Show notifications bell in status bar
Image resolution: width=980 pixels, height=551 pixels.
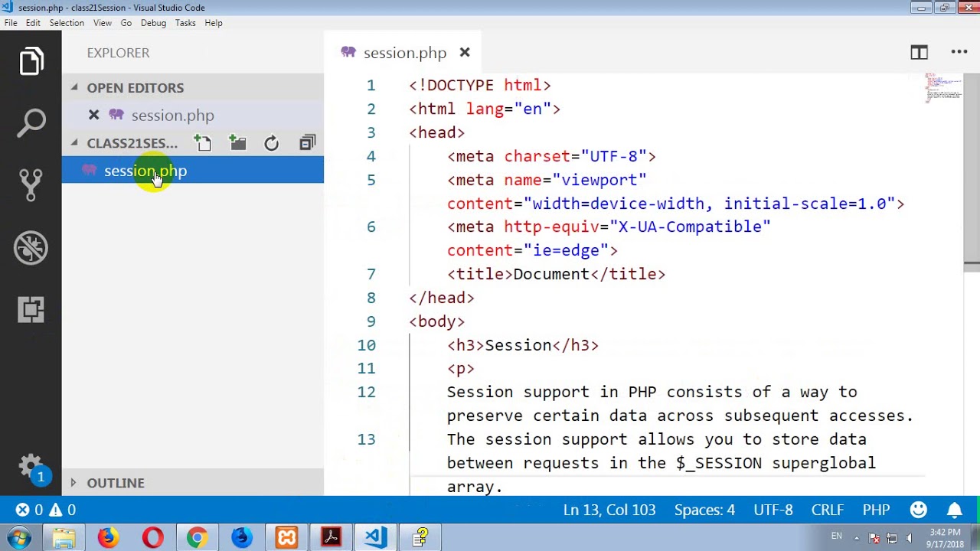(x=954, y=510)
